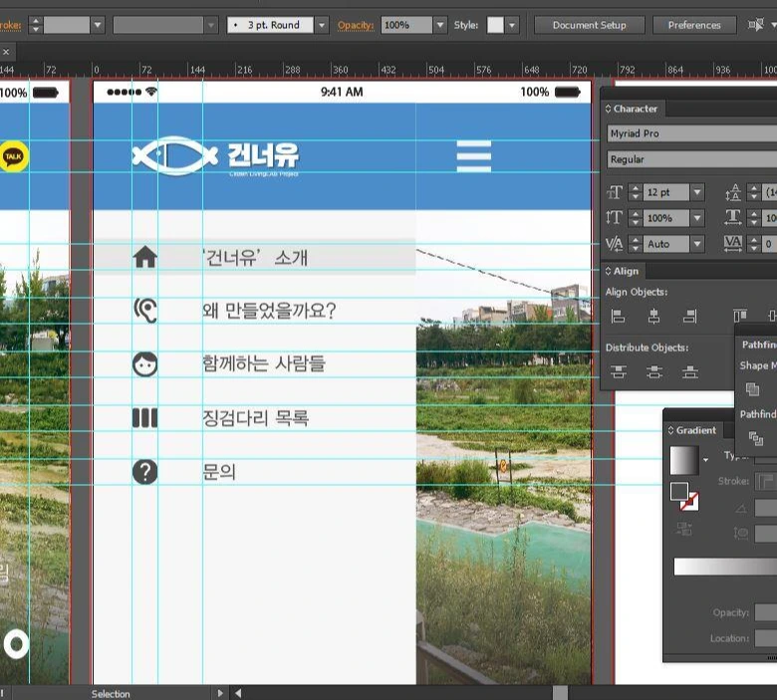Open the variable width profile dropdown

point(211,25)
